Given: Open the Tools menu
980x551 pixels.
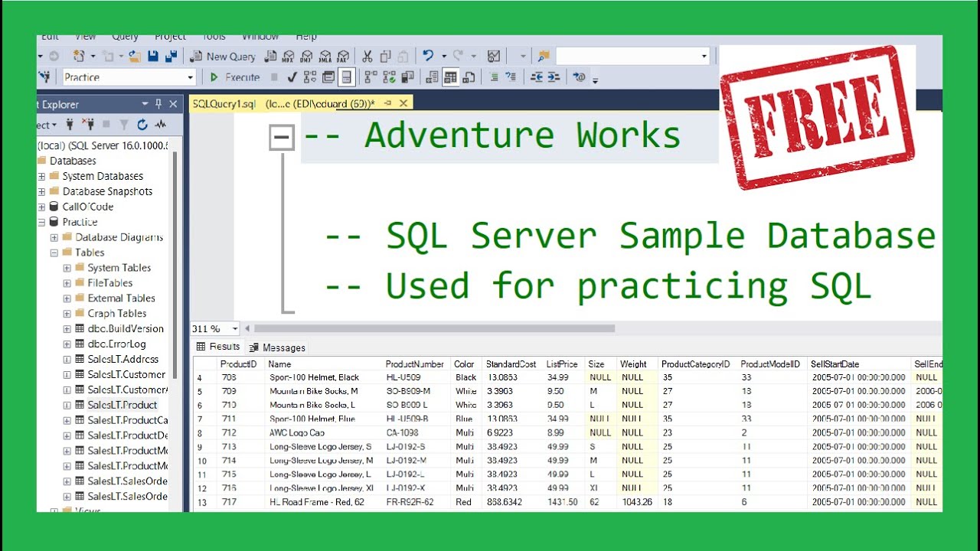Looking at the screenshot, I should (214, 36).
